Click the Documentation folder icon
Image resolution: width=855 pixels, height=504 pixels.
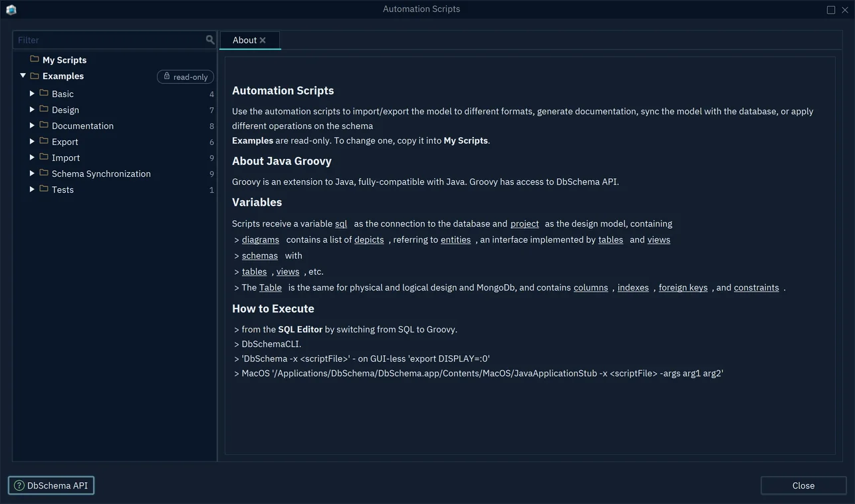click(x=44, y=125)
